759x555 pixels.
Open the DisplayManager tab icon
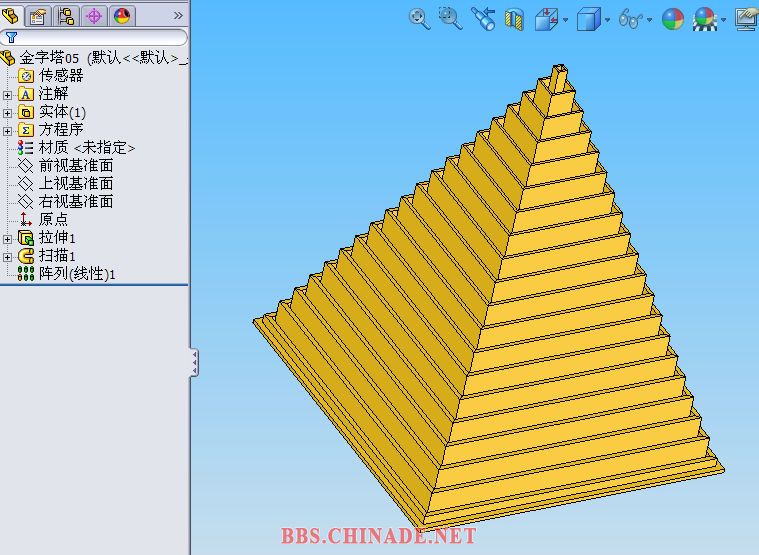[122, 15]
